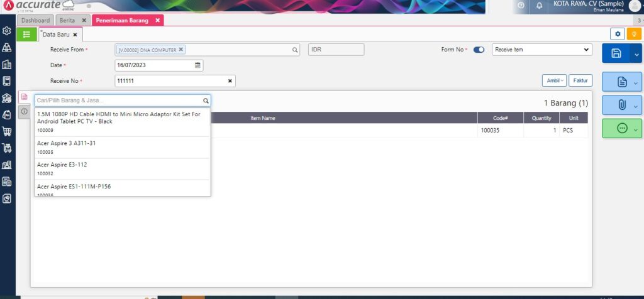Select Acer Aspire ES1-111M-P156 from list
Screen dimensions: 644x299
(x=123, y=188)
